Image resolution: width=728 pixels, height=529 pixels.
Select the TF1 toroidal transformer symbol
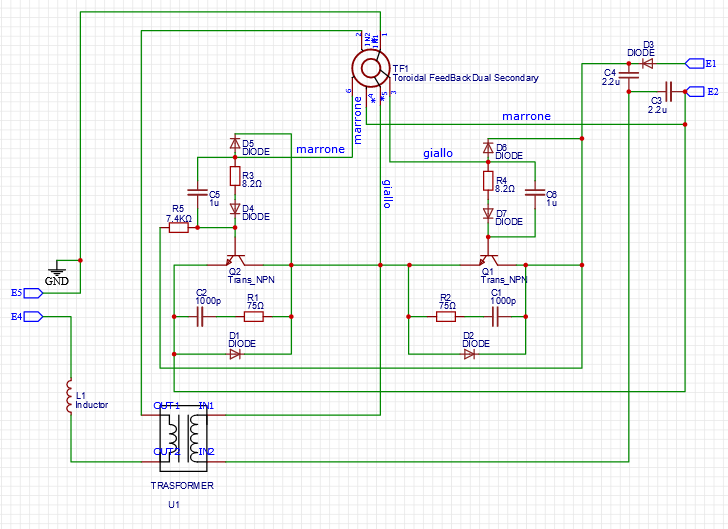(370, 69)
